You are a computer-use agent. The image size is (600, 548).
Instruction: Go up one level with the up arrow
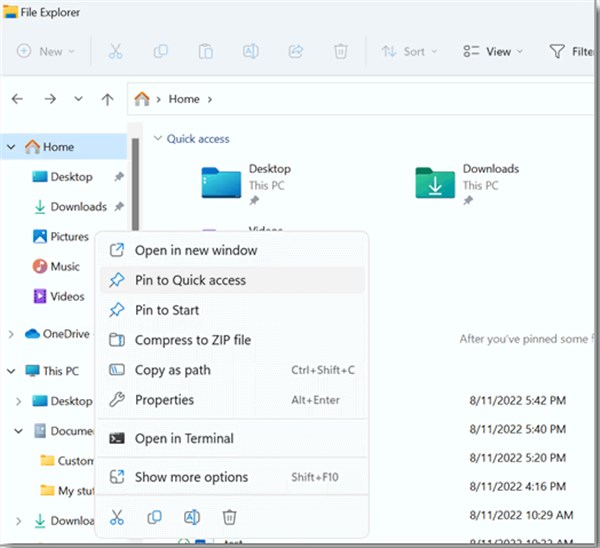pyautogui.click(x=107, y=99)
